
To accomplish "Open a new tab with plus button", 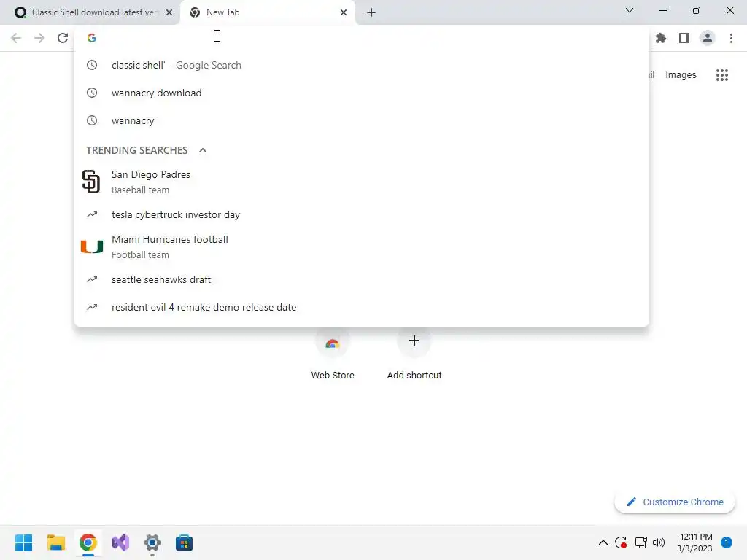I will tap(371, 12).
